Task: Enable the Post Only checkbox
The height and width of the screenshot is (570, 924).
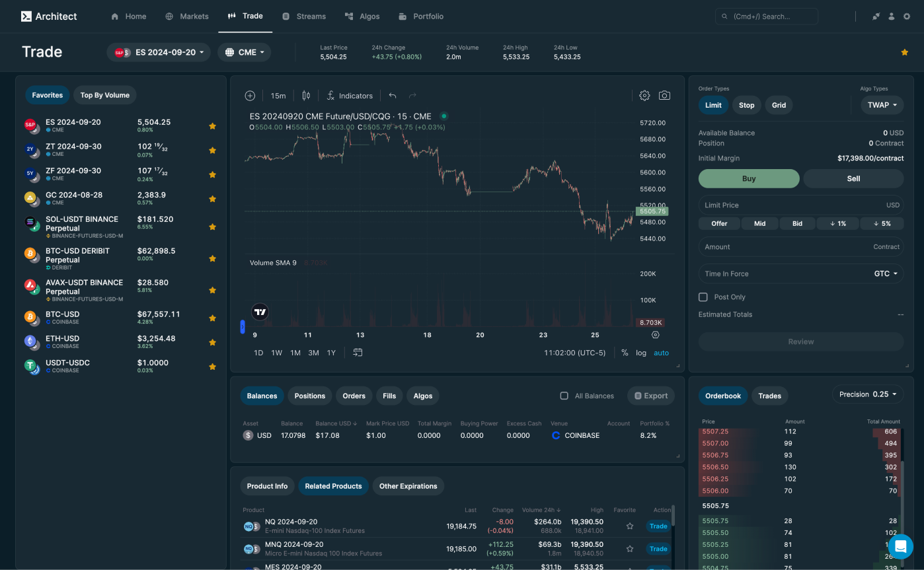Action: pos(703,297)
